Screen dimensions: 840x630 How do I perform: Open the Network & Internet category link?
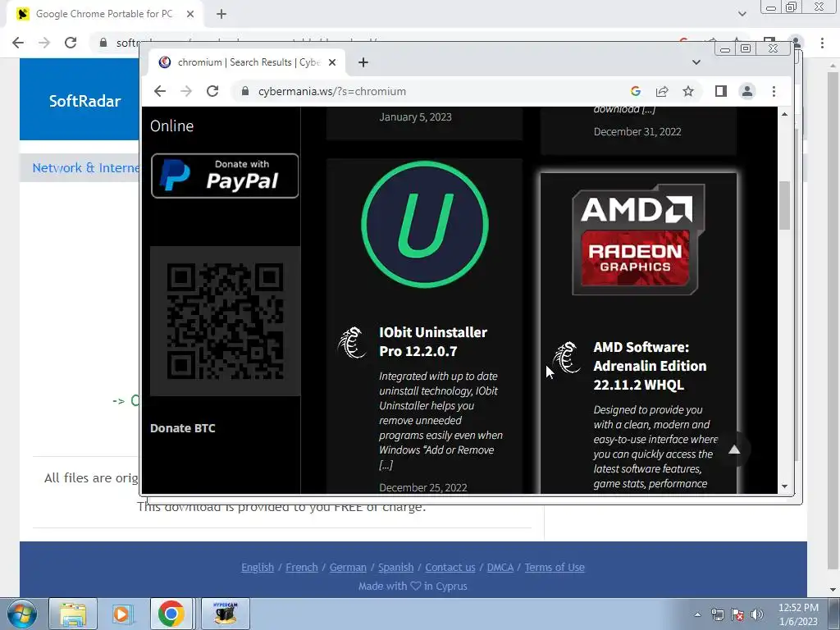pos(85,167)
